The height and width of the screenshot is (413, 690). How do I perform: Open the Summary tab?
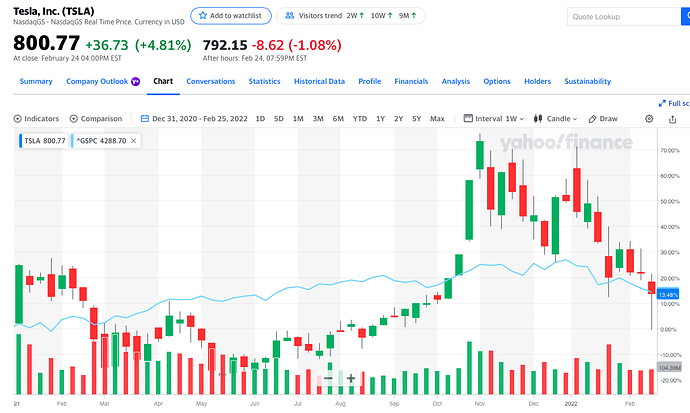coord(36,81)
